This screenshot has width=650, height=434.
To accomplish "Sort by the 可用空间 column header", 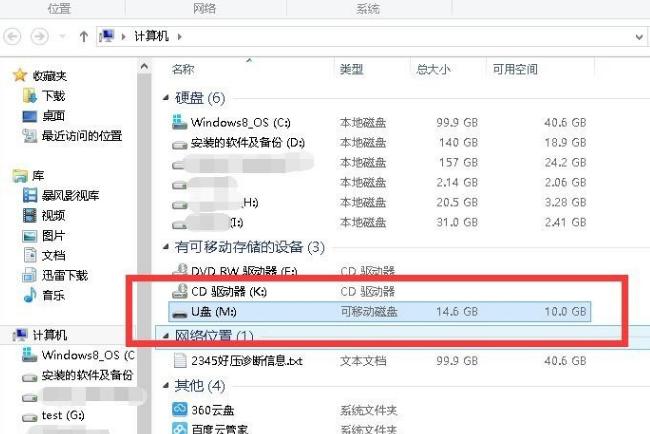I will tap(515, 69).
